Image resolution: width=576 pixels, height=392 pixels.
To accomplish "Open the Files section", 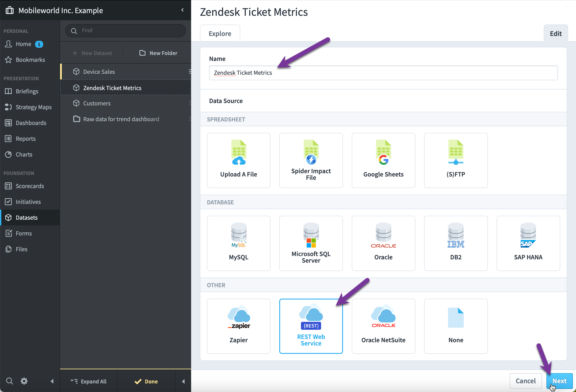I will [30, 249].
